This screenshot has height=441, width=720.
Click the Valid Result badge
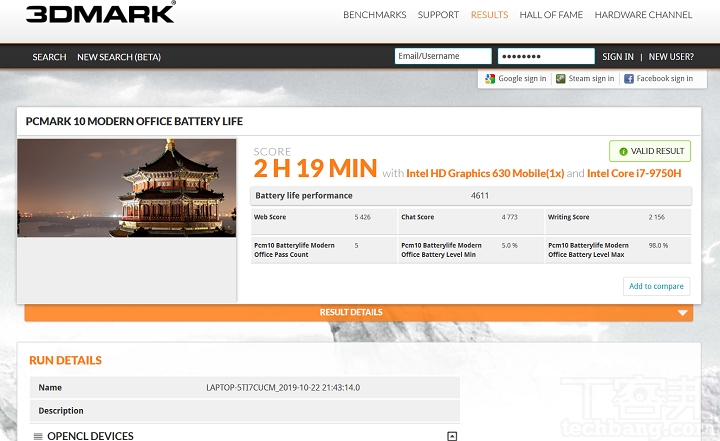coord(650,151)
